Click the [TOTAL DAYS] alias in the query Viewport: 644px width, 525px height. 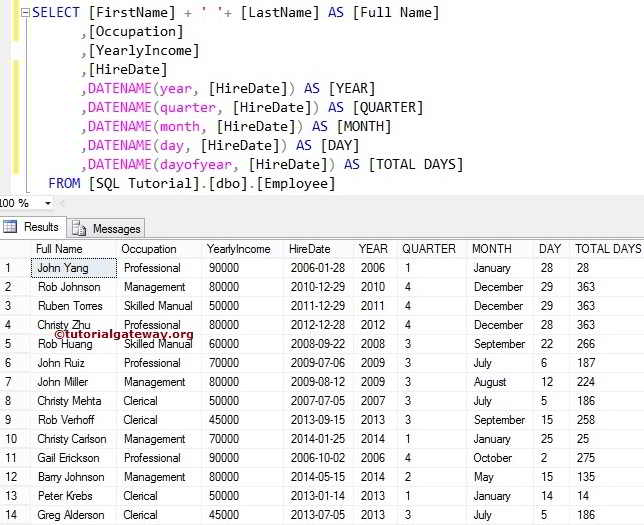coord(416,165)
